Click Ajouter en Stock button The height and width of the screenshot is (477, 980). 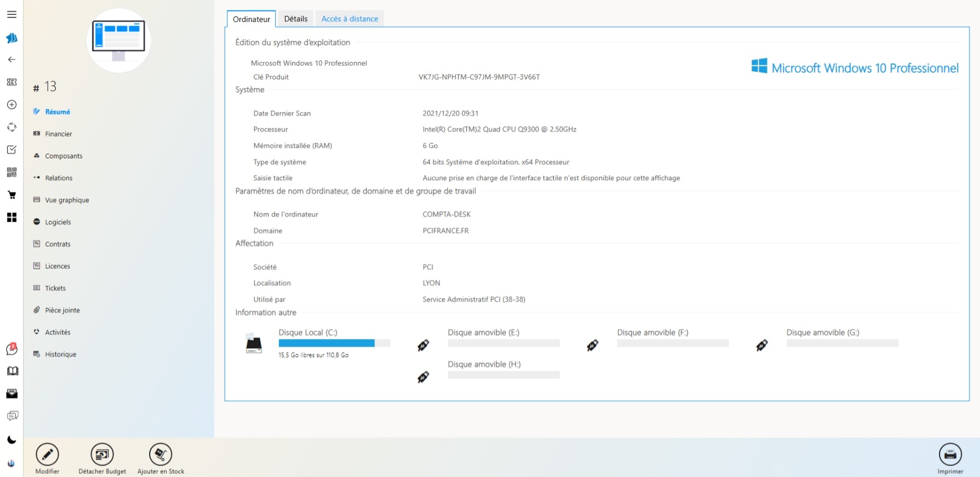[x=161, y=455]
